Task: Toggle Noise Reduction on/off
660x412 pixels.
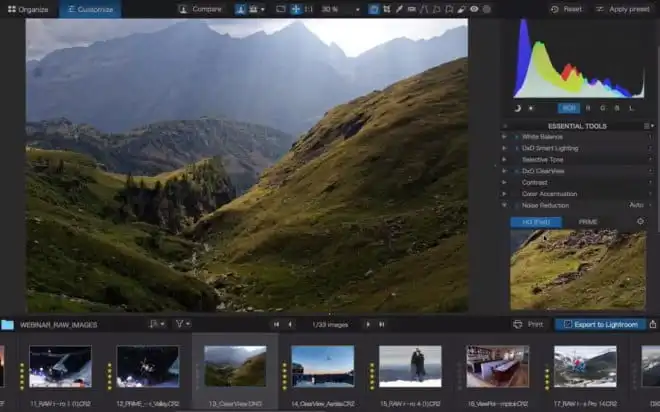Action: (516, 205)
